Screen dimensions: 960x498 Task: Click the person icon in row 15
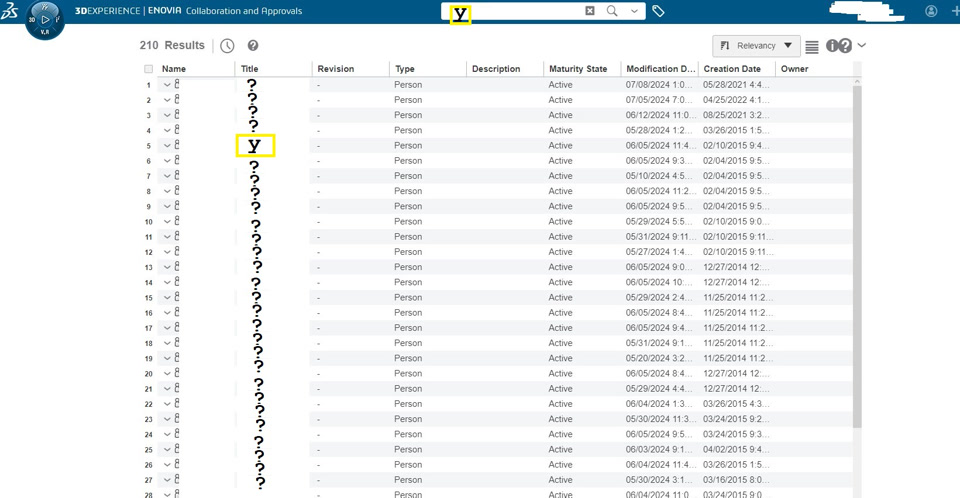[x=178, y=297]
